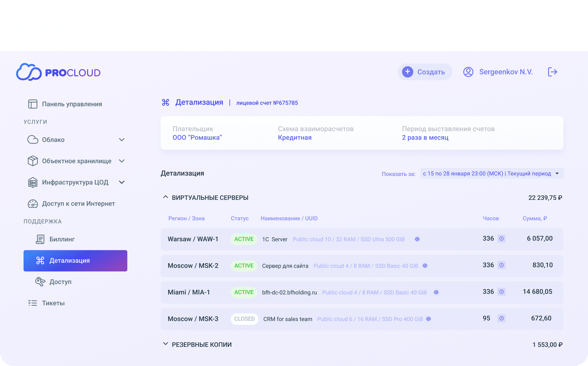Select the Доступ к сети Интернет icon
This screenshot has width=588, height=366.
33,204
